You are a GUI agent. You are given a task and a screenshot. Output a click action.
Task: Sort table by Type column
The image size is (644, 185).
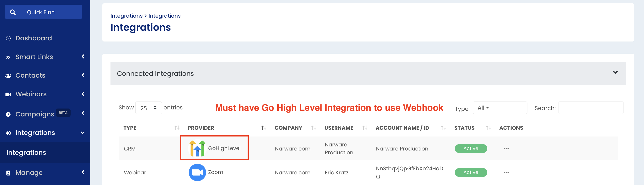tap(177, 128)
